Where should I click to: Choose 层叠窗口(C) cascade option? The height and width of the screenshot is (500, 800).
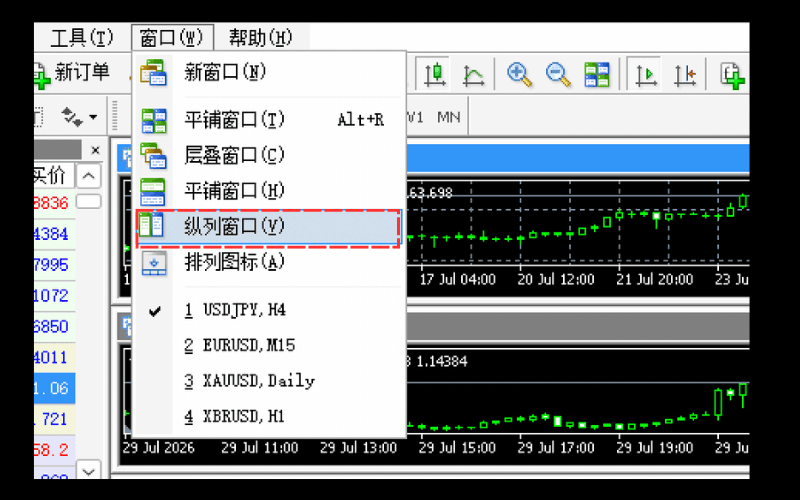pyautogui.click(x=269, y=155)
